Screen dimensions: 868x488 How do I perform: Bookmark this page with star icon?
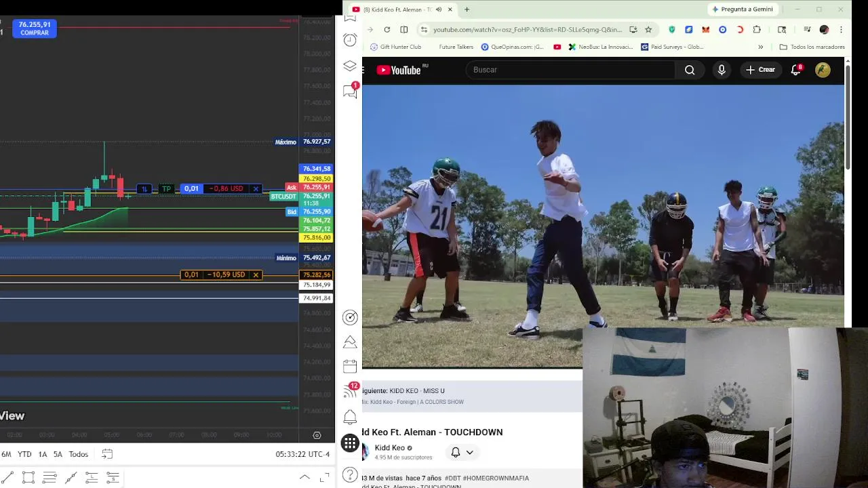coord(648,29)
